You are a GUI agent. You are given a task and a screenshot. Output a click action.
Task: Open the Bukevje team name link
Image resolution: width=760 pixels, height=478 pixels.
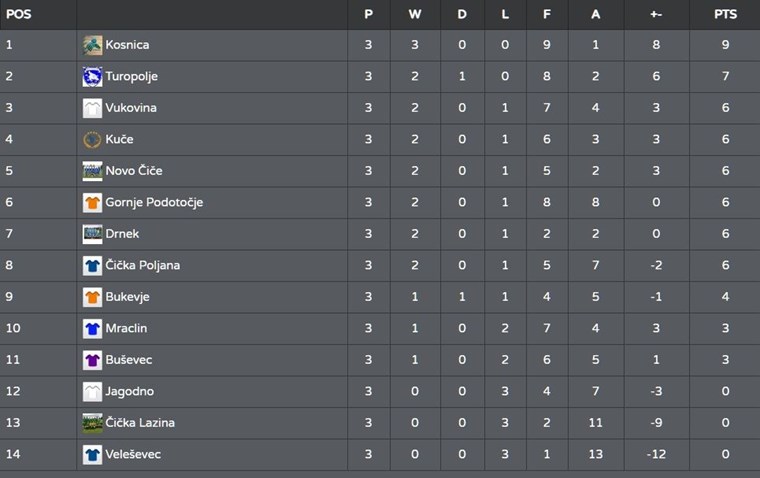(x=127, y=297)
